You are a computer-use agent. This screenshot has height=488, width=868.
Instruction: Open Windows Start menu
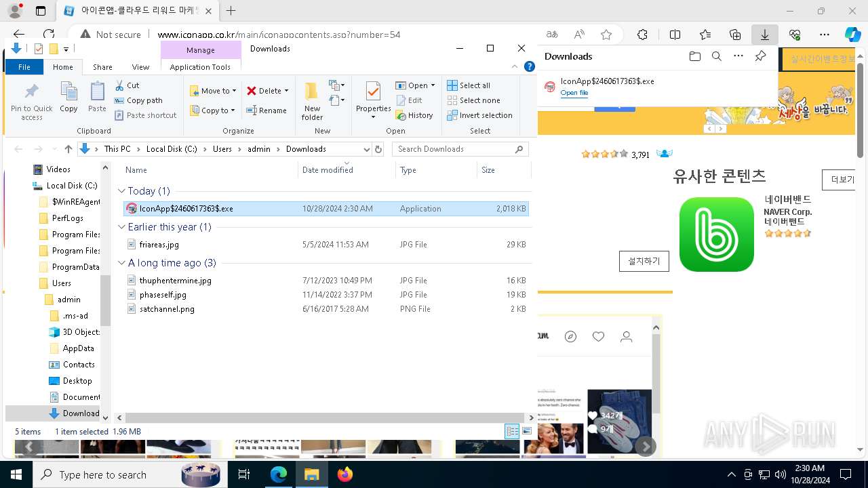(16, 474)
